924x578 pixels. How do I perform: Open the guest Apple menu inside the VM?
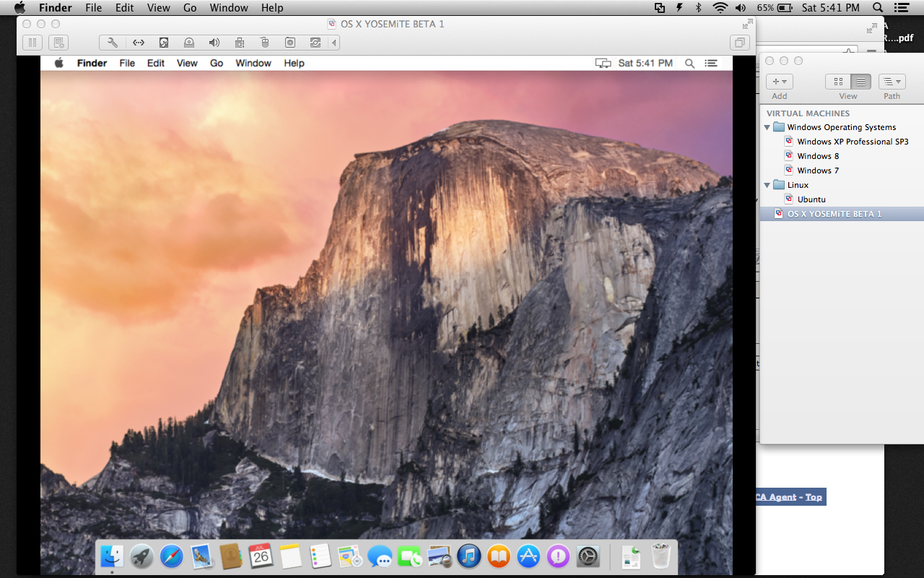click(59, 63)
